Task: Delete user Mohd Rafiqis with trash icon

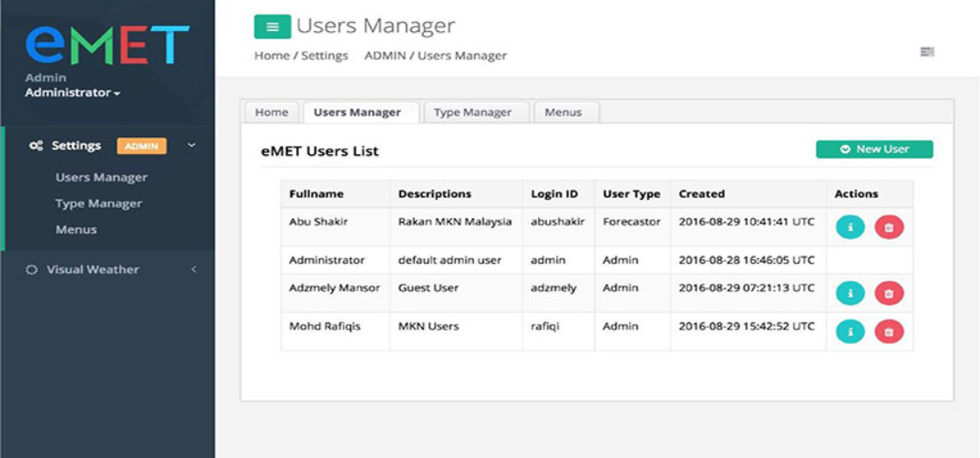Action: coord(889,331)
